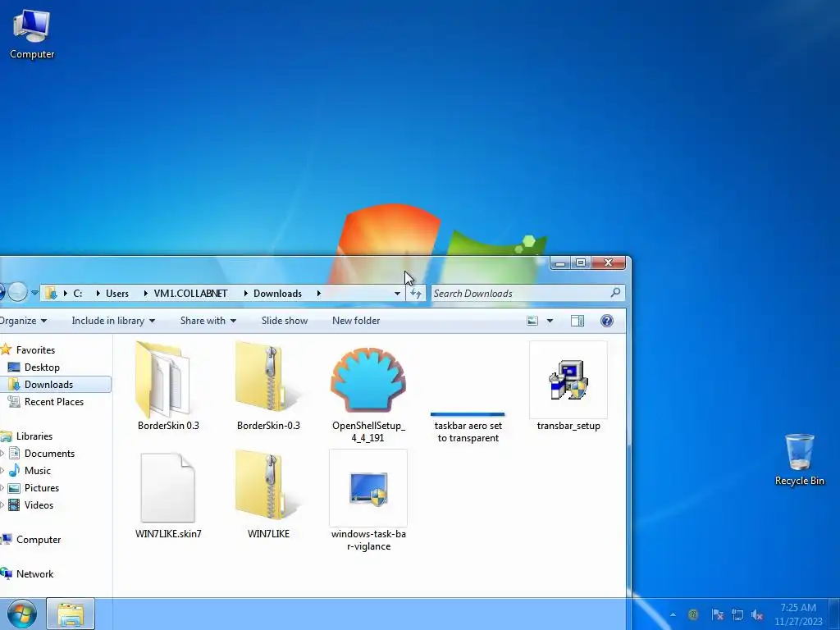Click the change view icon
The image size is (840, 630).
[532, 321]
